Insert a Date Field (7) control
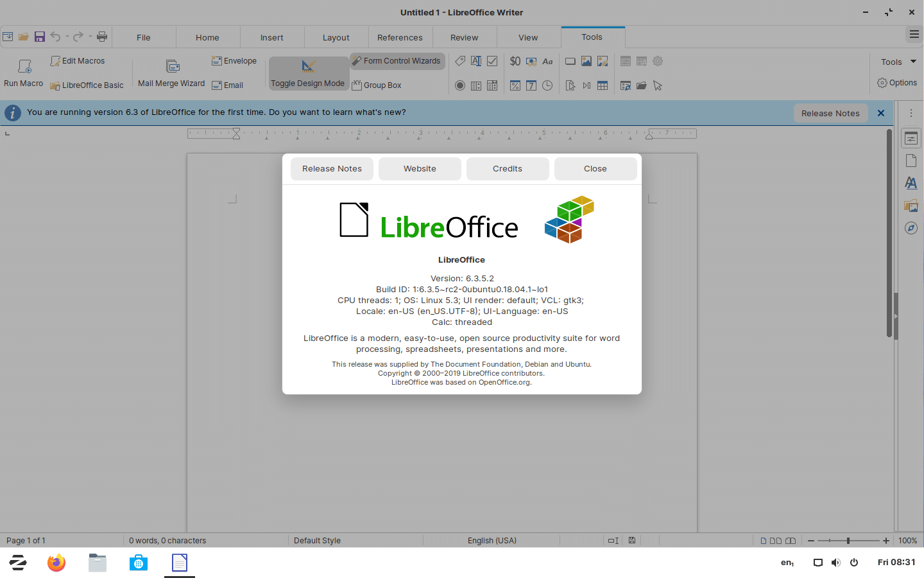The width and height of the screenshot is (924, 578). 531,85
